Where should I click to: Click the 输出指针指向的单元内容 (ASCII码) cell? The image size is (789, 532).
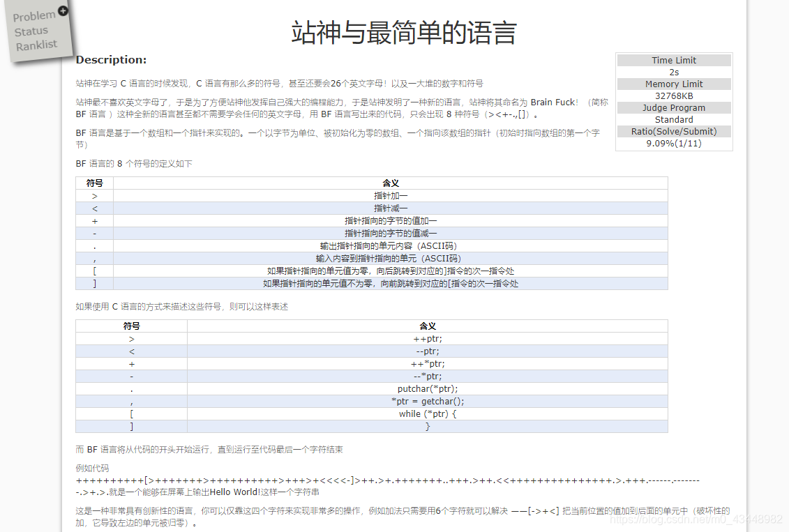(x=391, y=246)
